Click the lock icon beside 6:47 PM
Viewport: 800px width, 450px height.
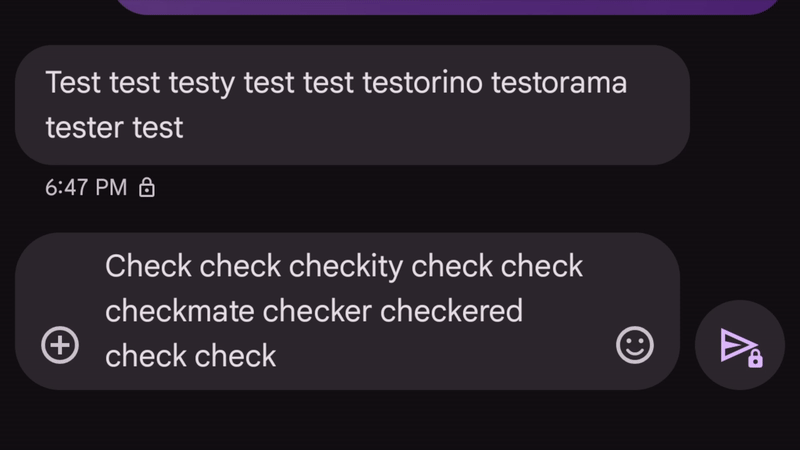point(147,187)
